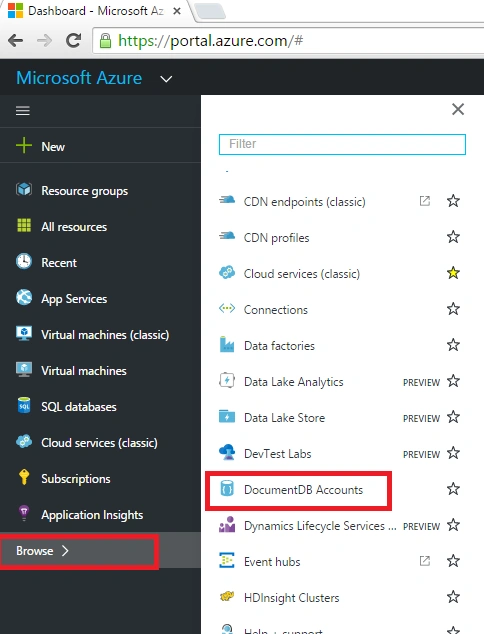Favorite DocumentDB Accounts with star
The width and height of the screenshot is (484, 634).
point(453,489)
